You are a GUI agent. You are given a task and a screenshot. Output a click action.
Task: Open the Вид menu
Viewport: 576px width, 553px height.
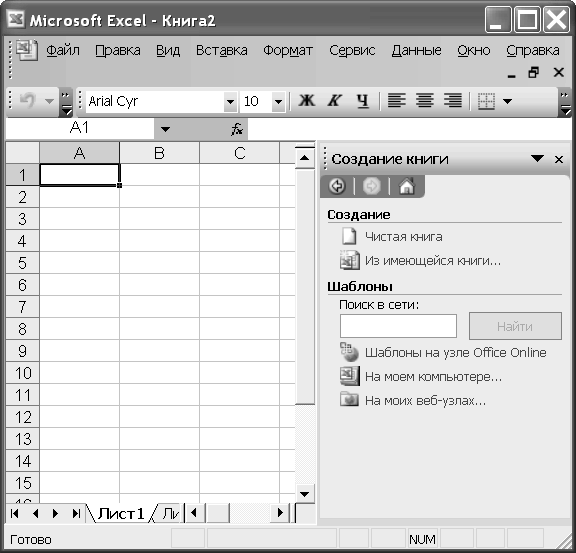[168, 50]
